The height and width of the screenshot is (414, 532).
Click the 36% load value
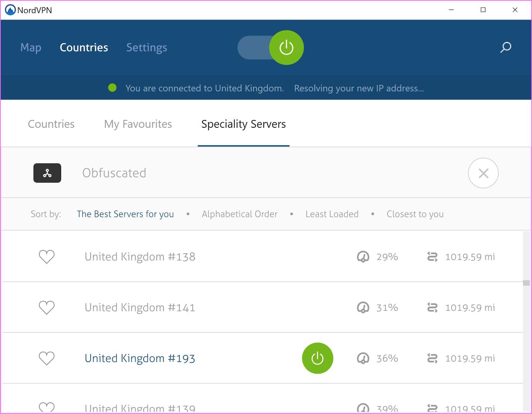(387, 358)
